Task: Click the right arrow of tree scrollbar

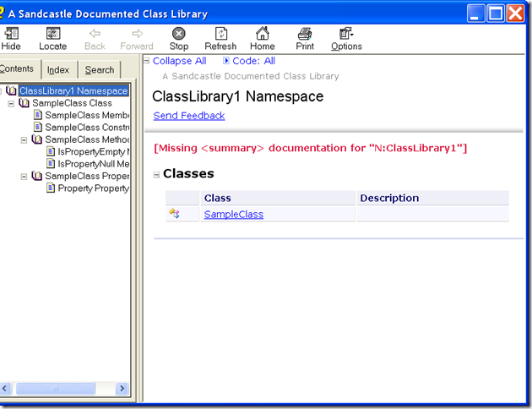Action: pyautogui.click(x=122, y=388)
